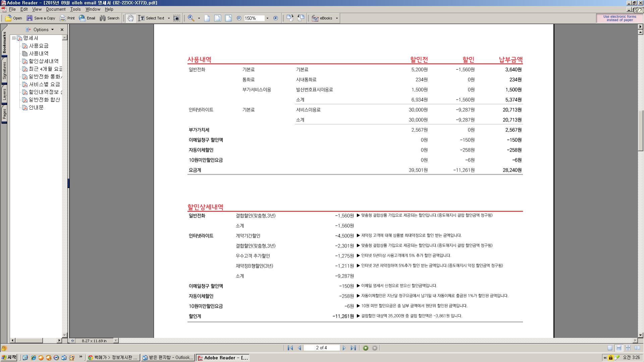
Task: Expand hidden quick launch icons chevron
Action: pos(81,357)
